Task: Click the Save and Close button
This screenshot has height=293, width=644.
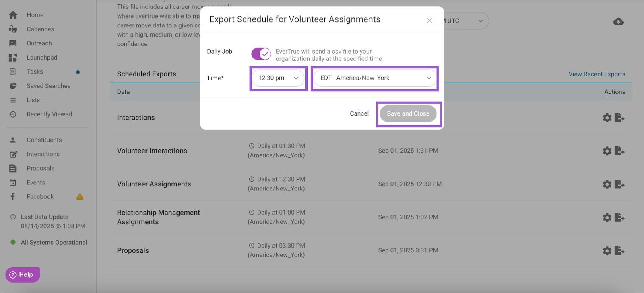Action: (x=408, y=113)
